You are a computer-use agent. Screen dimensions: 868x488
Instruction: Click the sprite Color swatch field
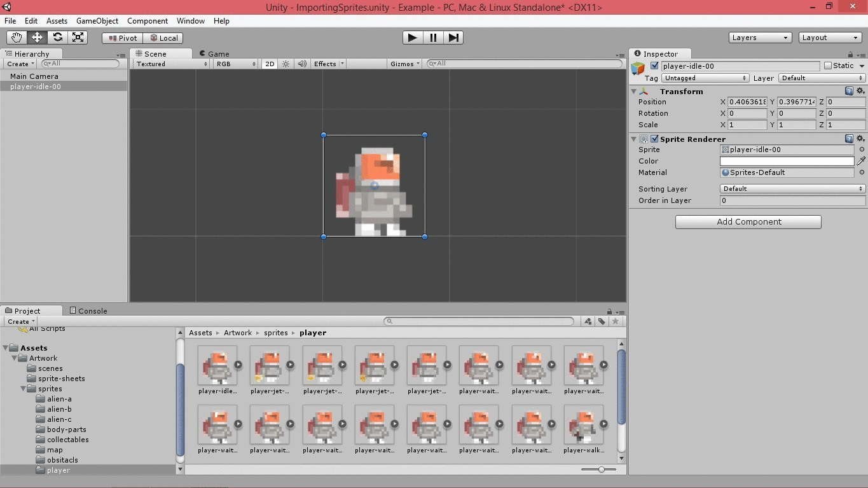tap(787, 161)
